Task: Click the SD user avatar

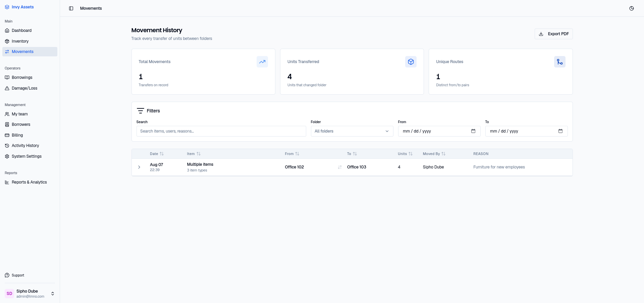Action: [9, 294]
